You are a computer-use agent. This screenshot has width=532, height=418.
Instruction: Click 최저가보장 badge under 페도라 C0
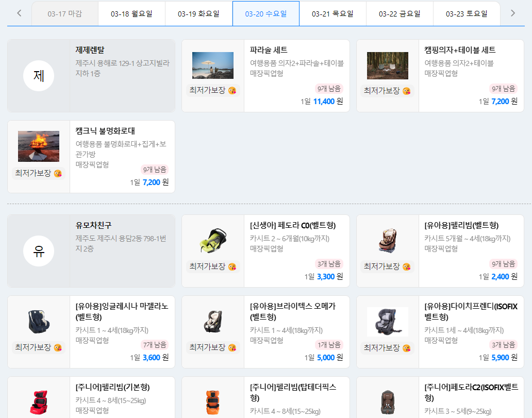(x=213, y=266)
